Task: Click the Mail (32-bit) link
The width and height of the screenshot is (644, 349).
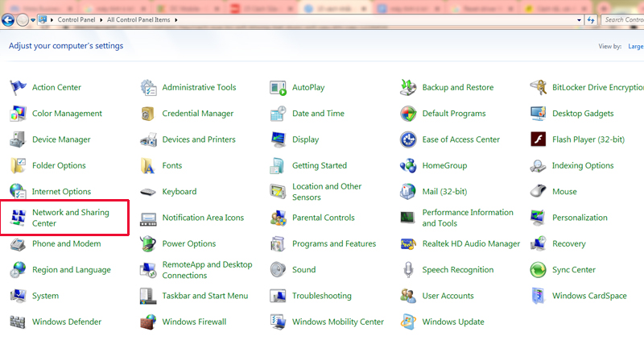Action: click(444, 192)
